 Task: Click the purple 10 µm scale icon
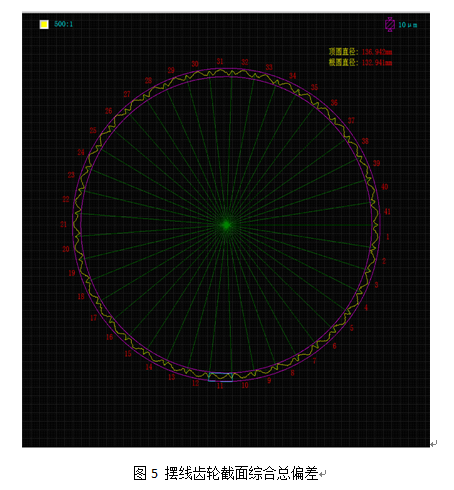[x=390, y=24]
